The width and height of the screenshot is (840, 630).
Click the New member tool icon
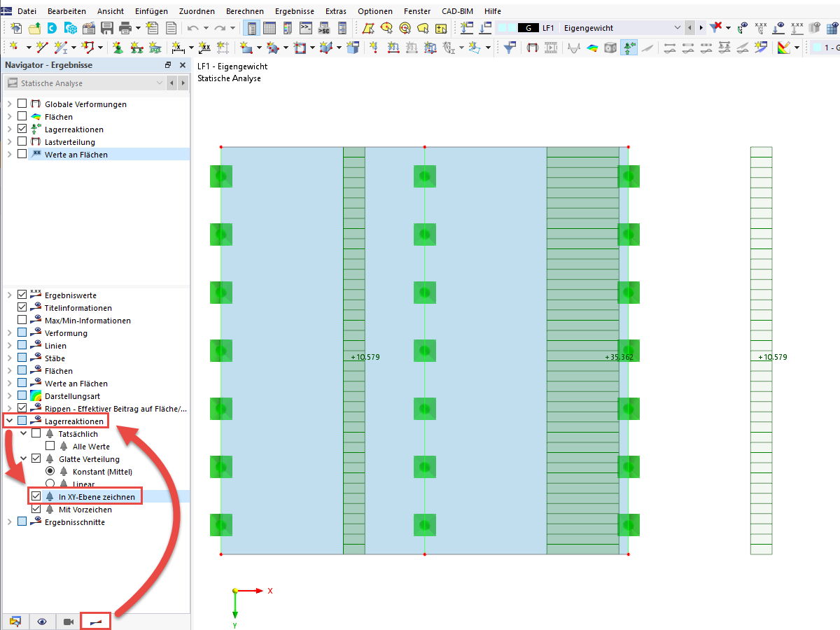tap(61, 48)
